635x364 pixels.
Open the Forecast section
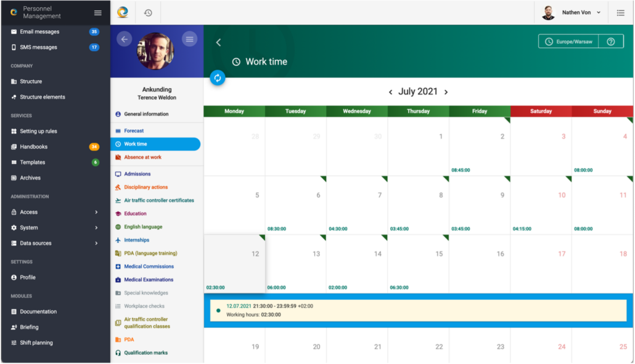pos(134,131)
